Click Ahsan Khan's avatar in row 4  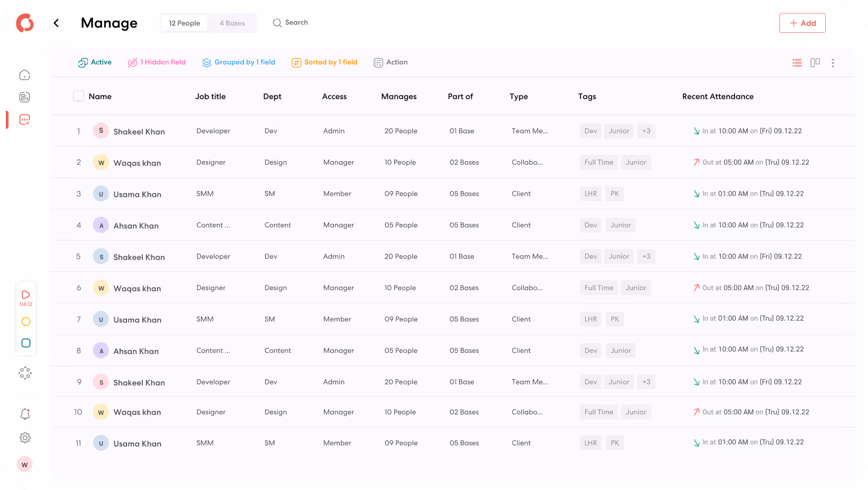click(x=101, y=225)
